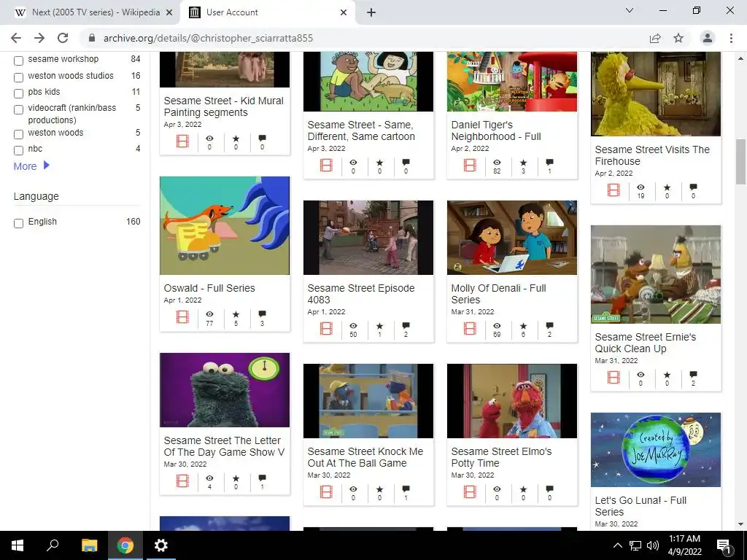Screen dimensions: 747x560
Task: Click the favorites star on Oswald - Full Series
Action: tap(236, 314)
